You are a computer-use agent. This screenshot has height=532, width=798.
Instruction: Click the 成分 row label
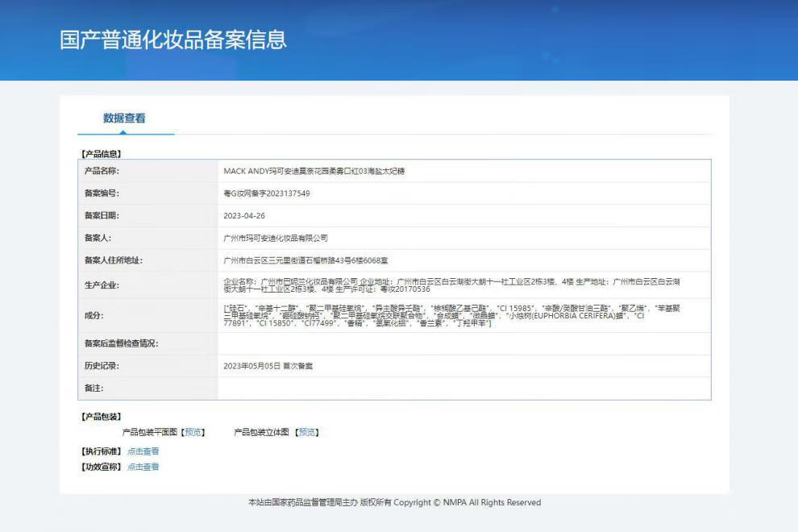(x=94, y=316)
